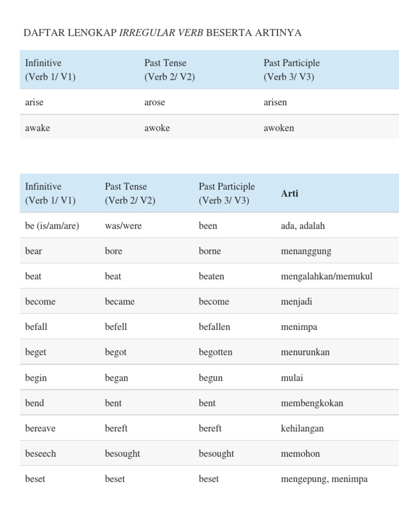Click the 'membengkokan' text

(312, 403)
